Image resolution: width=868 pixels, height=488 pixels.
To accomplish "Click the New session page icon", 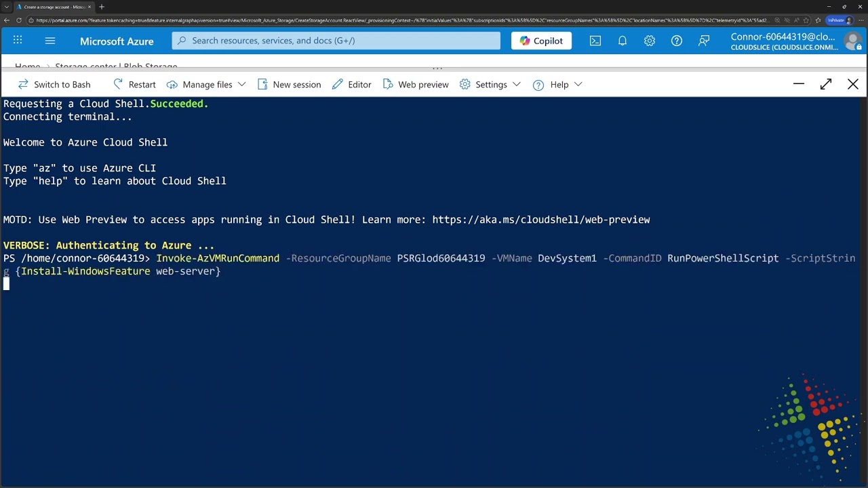I will coord(262,85).
